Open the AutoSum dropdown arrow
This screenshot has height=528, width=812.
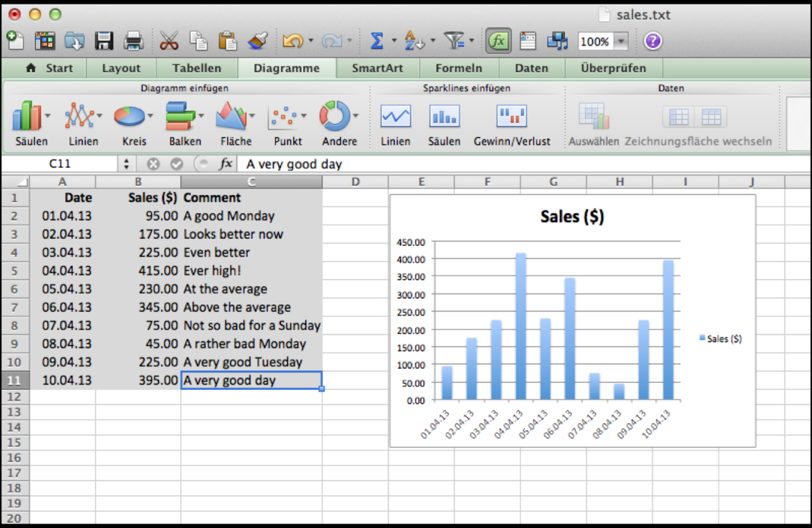(x=394, y=41)
